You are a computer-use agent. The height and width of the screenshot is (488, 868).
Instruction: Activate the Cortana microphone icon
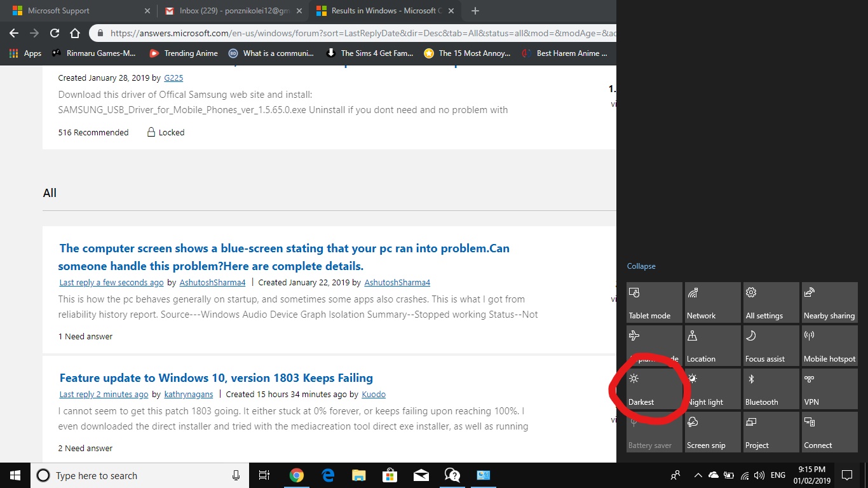click(x=236, y=475)
